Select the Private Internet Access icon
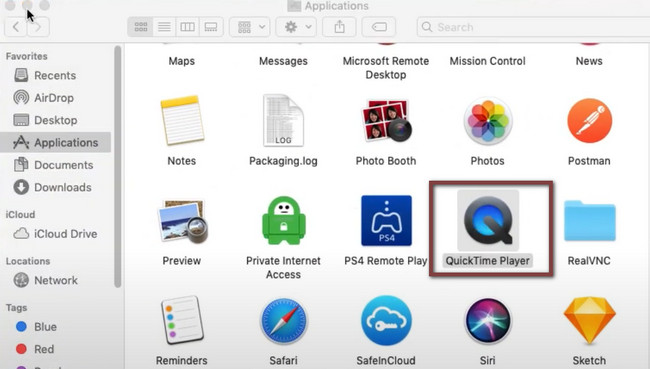 (x=284, y=221)
